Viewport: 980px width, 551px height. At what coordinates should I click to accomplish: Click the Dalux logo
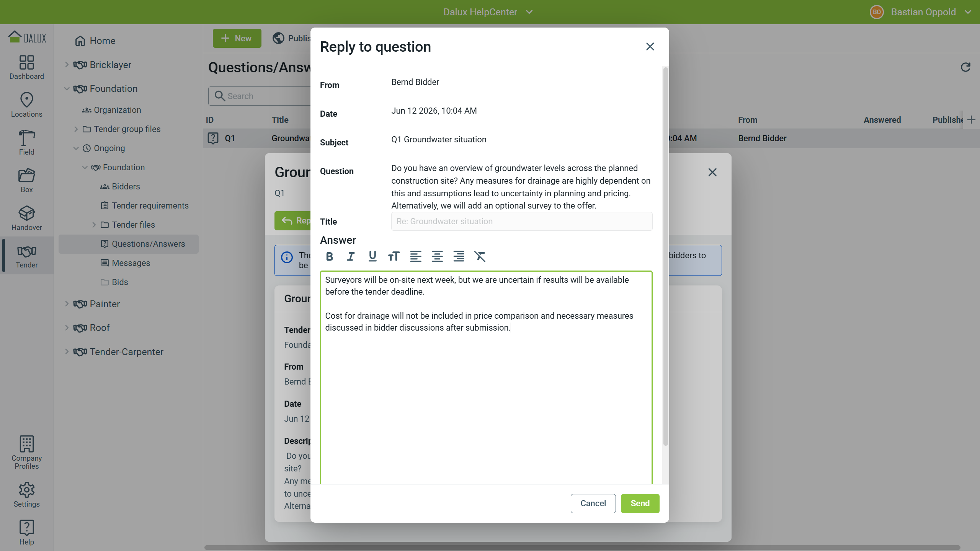pos(27,37)
